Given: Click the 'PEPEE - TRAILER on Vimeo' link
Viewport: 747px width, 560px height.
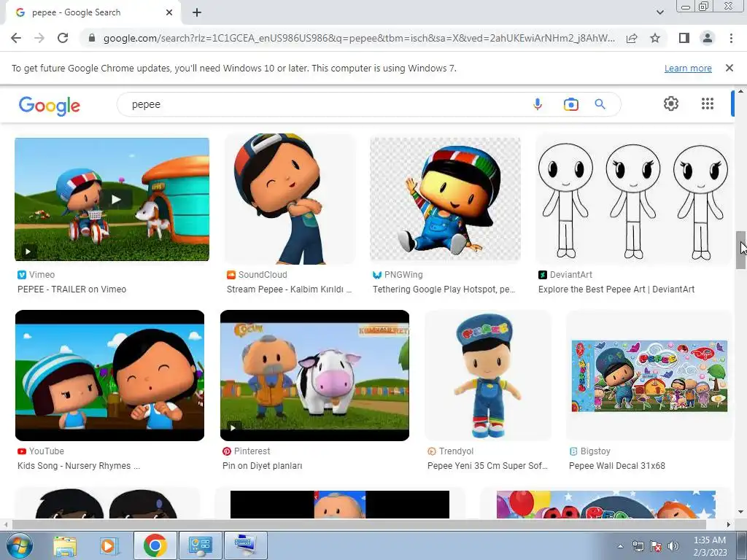Looking at the screenshot, I should coord(72,289).
